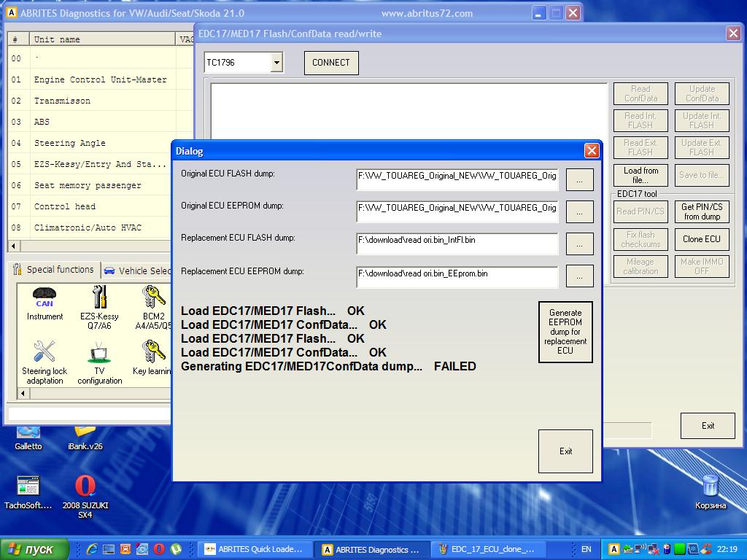Switch to ABRITES Quick Loader taskbar item
The image size is (747, 560).
255,549
